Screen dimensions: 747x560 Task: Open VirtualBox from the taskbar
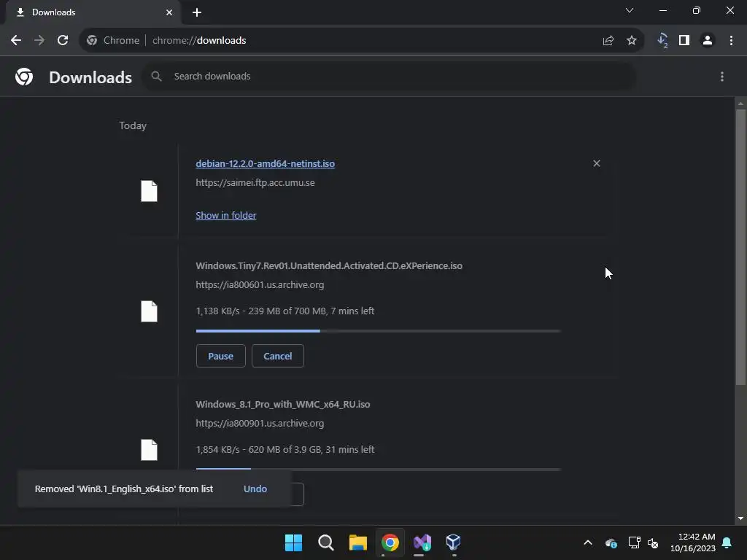pos(454,542)
